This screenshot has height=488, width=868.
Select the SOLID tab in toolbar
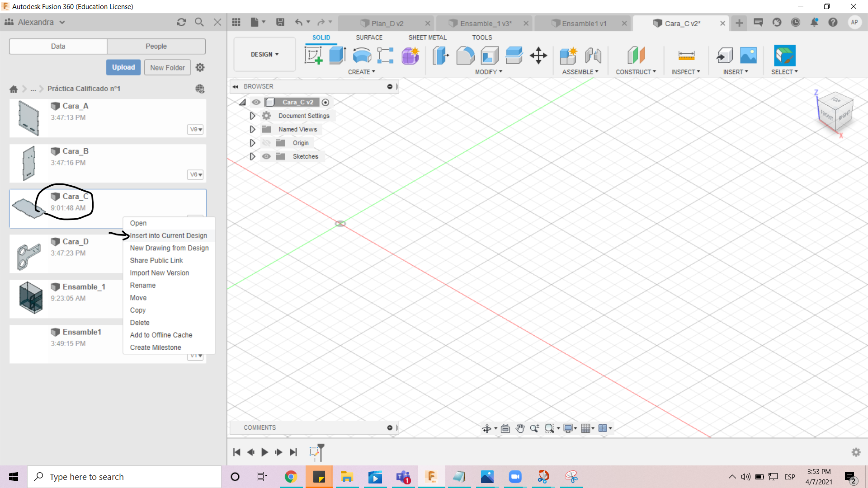[x=321, y=37]
